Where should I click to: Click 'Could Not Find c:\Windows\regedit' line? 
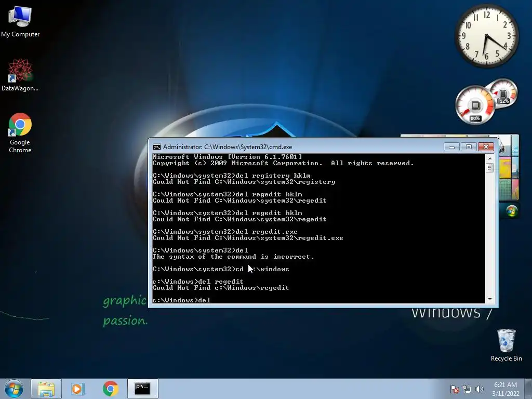221,288
